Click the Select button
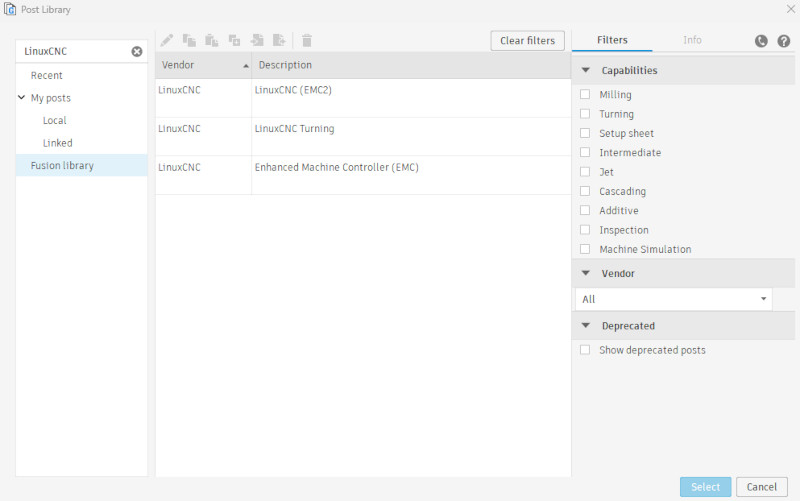 click(x=705, y=487)
